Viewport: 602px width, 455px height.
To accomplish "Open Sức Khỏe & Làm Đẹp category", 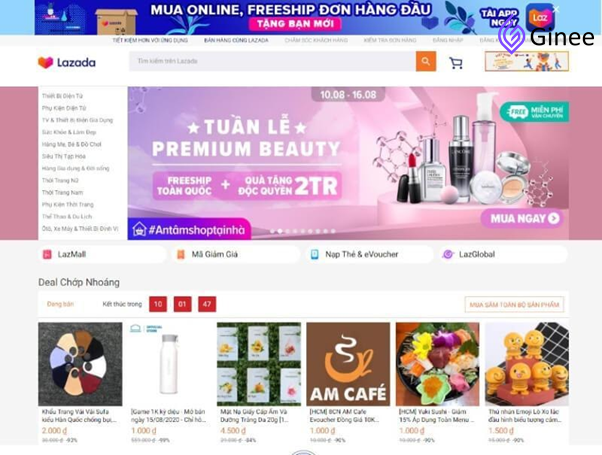I will pos(69,132).
